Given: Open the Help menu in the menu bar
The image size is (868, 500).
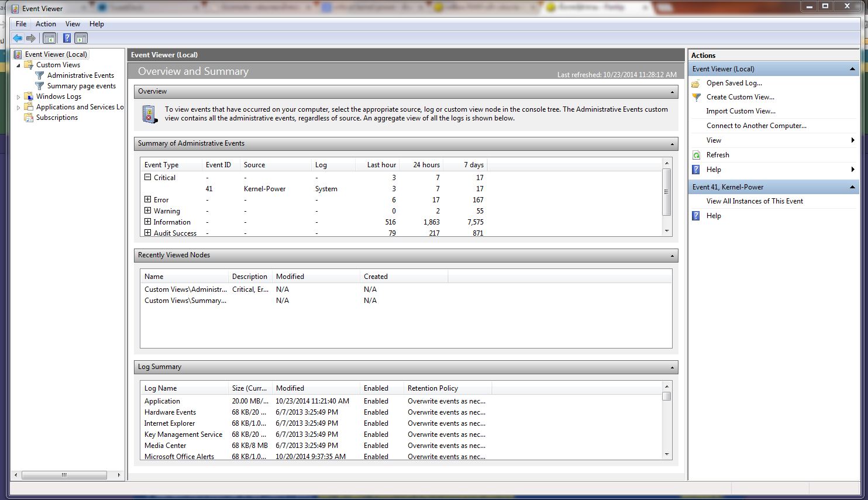Looking at the screenshot, I should pyautogui.click(x=97, y=24).
